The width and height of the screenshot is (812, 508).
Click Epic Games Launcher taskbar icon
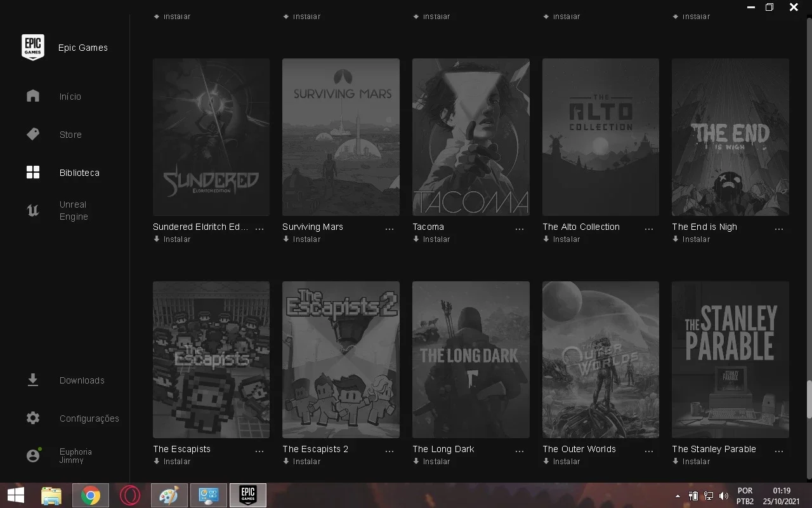point(248,495)
